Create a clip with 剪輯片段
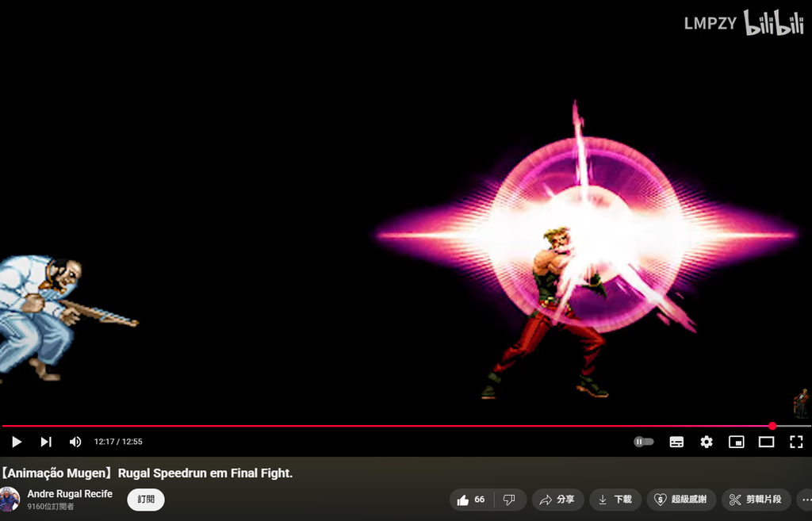The height and width of the screenshot is (521, 812). [756, 500]
